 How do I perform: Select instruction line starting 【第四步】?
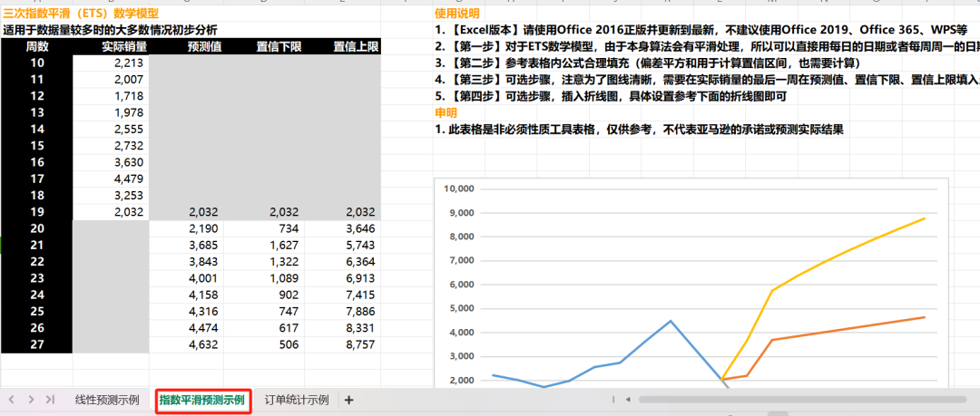(610, 96)
